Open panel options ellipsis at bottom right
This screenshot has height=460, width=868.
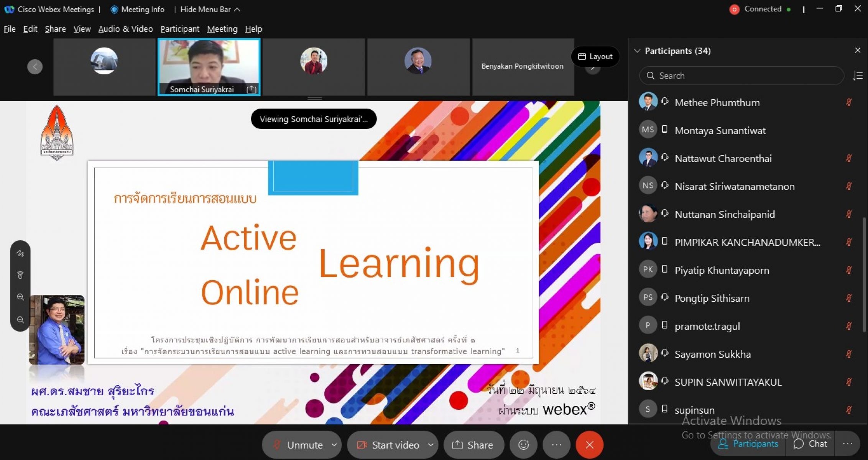847,444
